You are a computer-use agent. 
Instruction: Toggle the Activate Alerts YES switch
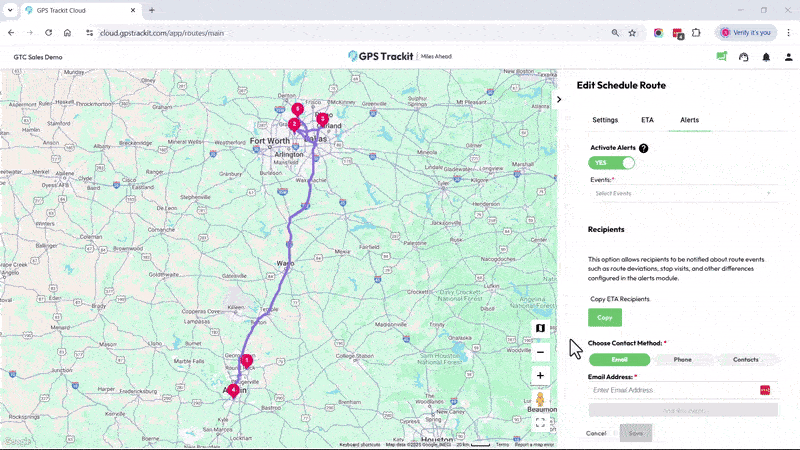click(611, 163)
